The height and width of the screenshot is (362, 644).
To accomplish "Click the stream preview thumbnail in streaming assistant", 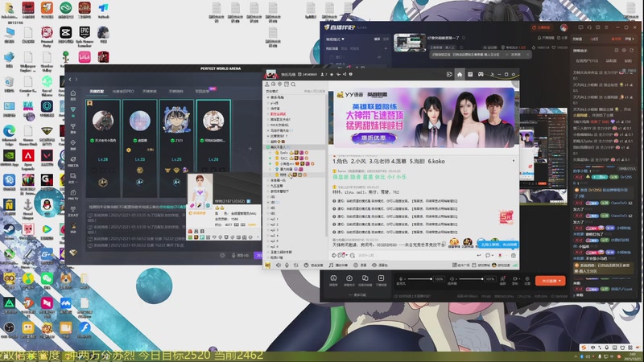I will tap(410, 43).
